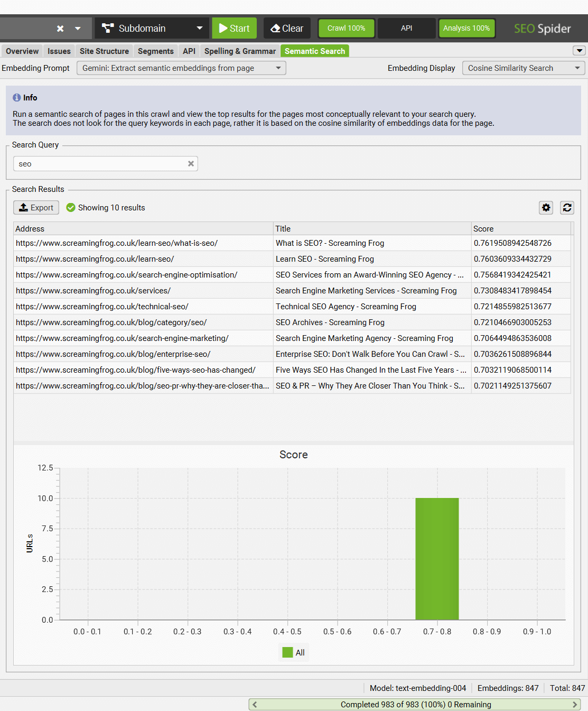Click the Start play icon

[222, 28]
